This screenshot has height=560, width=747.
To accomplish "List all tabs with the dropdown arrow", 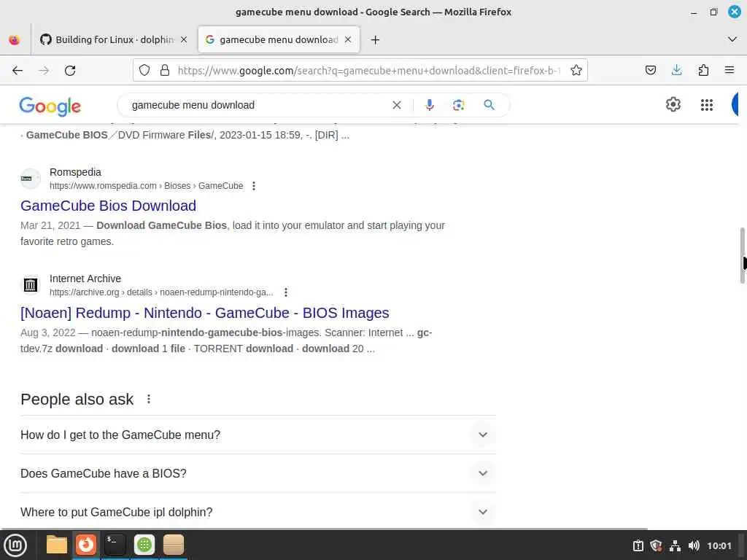I will (732, 39).
